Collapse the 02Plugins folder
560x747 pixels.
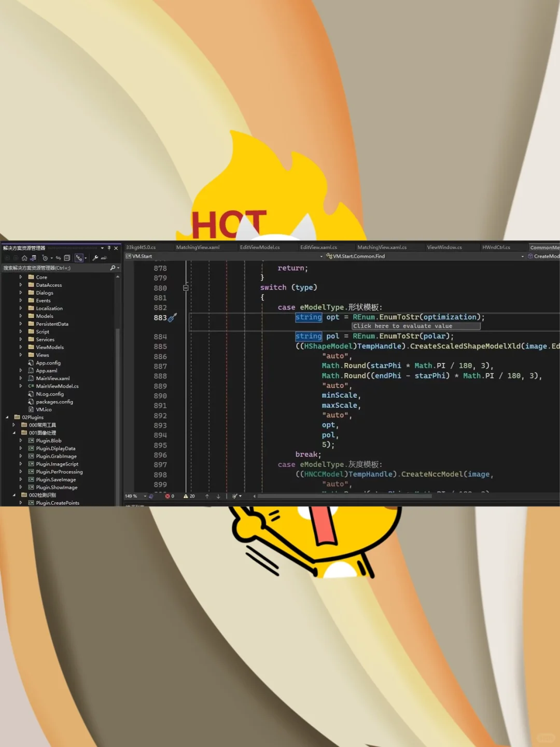click(x=7, y=417)
